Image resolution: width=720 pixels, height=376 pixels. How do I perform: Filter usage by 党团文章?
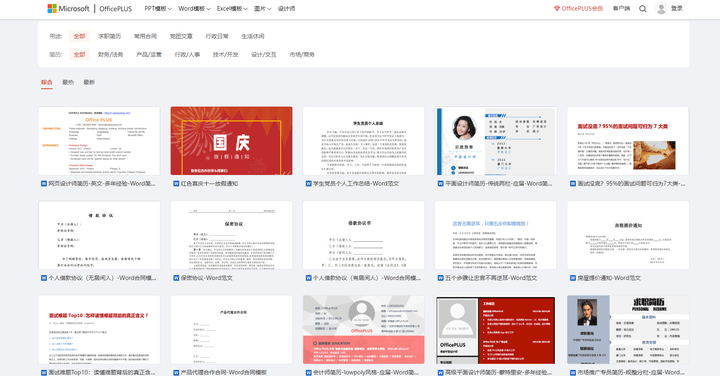pos(181,36)
